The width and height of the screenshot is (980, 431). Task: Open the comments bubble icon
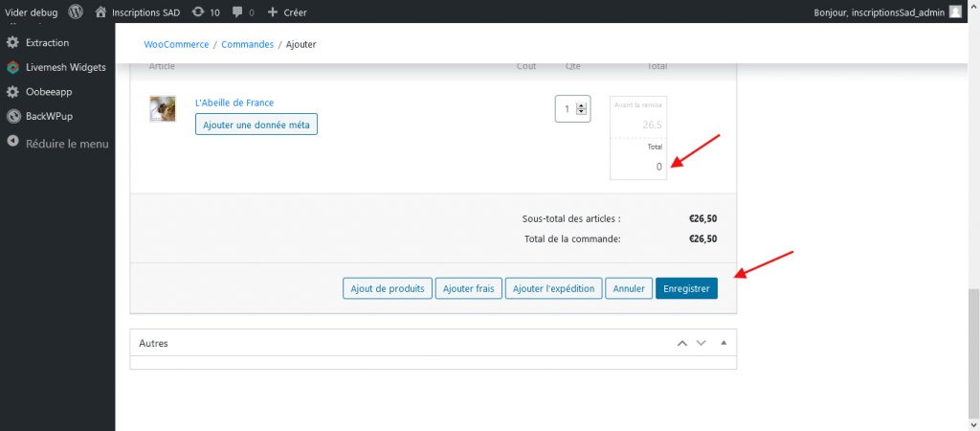[x=237, y=11]
